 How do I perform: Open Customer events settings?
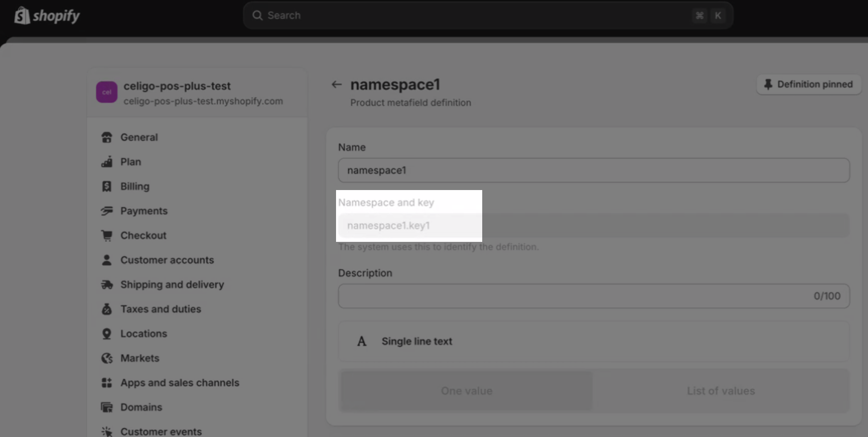[x=161, y=431]
